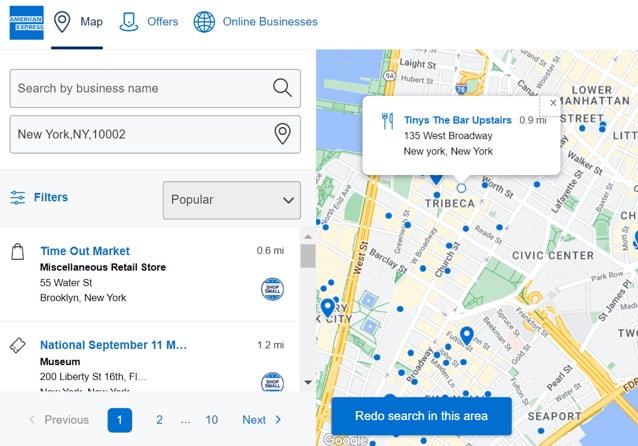Close the Tinys The Bar Upstairs popup
638x446 pixels.
553,103
